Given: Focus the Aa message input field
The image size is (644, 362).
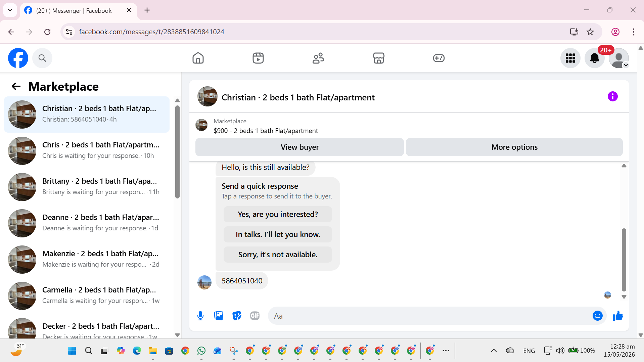Looking at the screenshot, I should click(430, 316).
